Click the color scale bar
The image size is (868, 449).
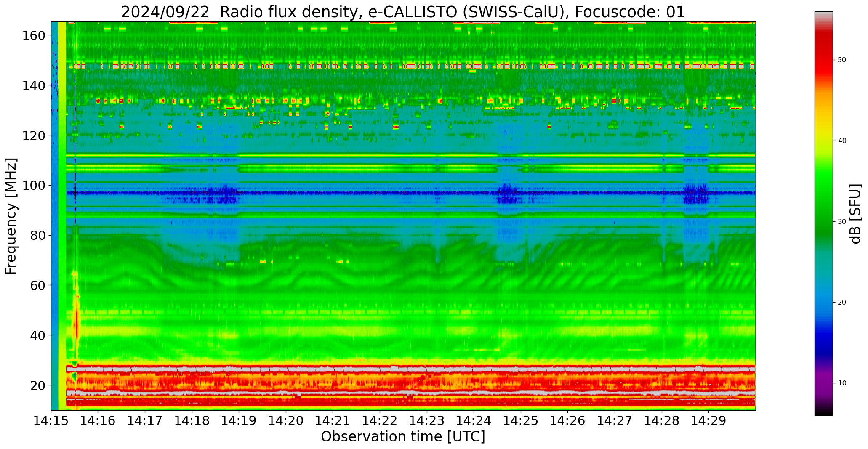coord(823,213)
